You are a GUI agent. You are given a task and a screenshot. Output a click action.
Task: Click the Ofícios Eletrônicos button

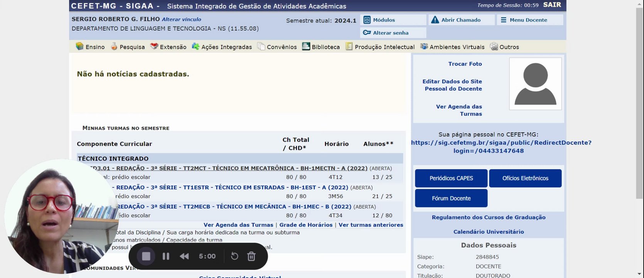(525, 178)
